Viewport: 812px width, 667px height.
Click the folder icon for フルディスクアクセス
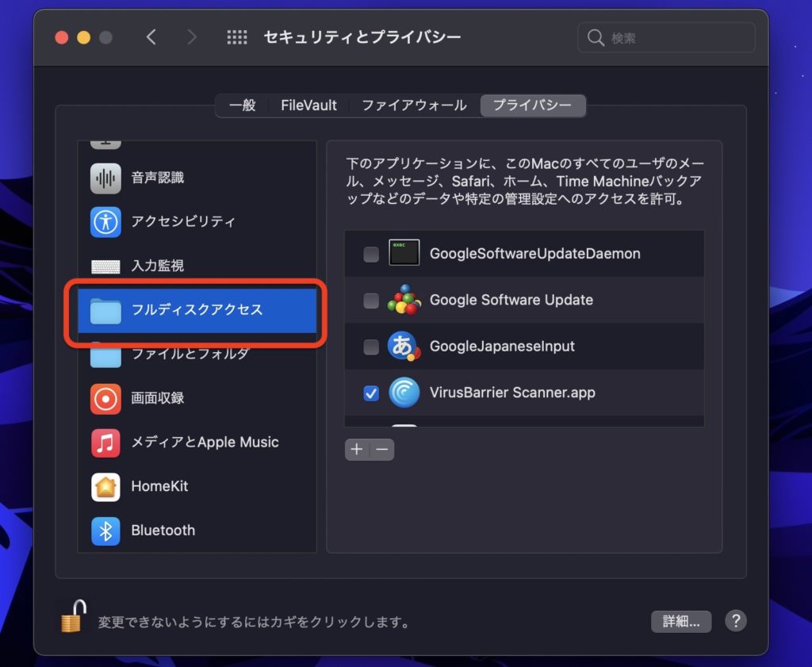[105, 310]
